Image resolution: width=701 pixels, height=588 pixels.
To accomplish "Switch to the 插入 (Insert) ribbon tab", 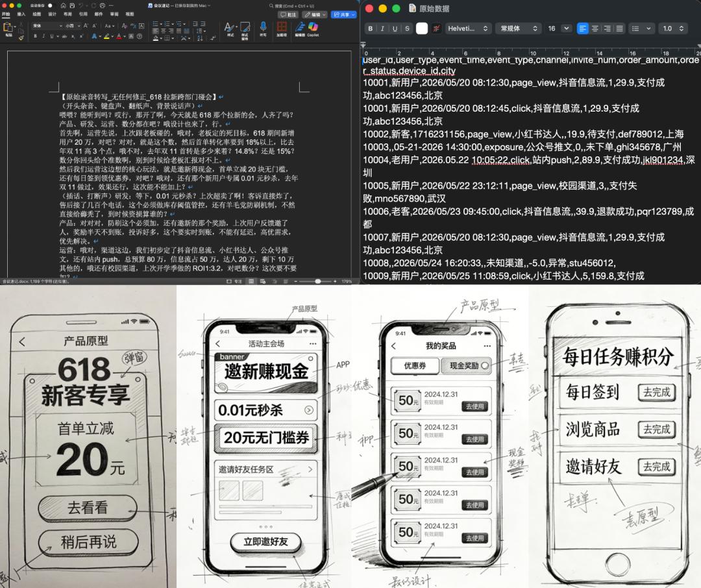I will pos(21,14).
